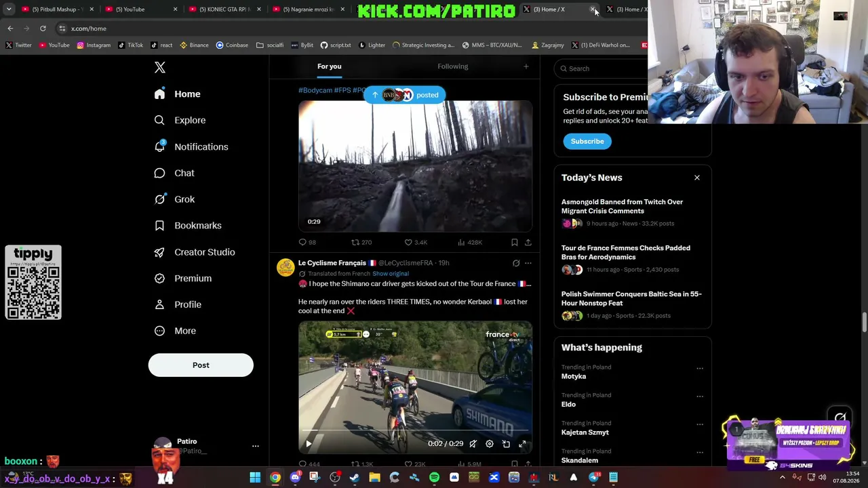Open Le Cyclisme Français profile avatar

pyautogui.click(x=285, y=267)
